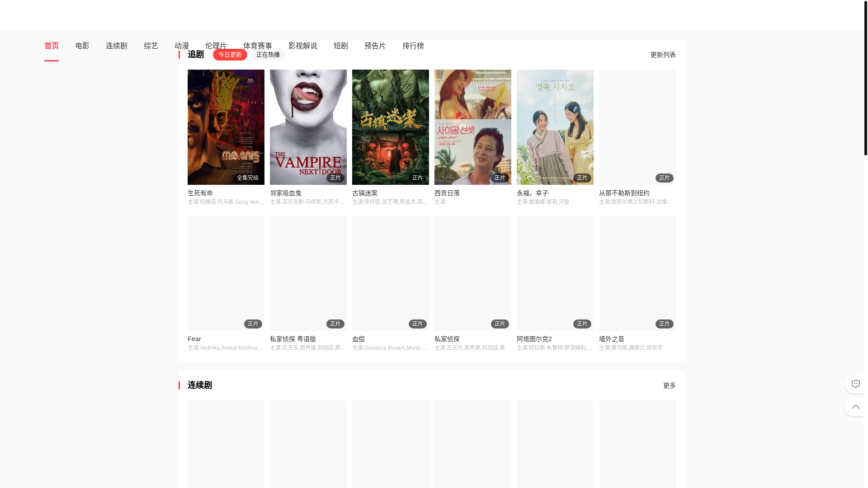The height and width of the screenshot is (488, 868).
Task: Click the 全集完结 badge on 生死有命
Action: (248, 178)
